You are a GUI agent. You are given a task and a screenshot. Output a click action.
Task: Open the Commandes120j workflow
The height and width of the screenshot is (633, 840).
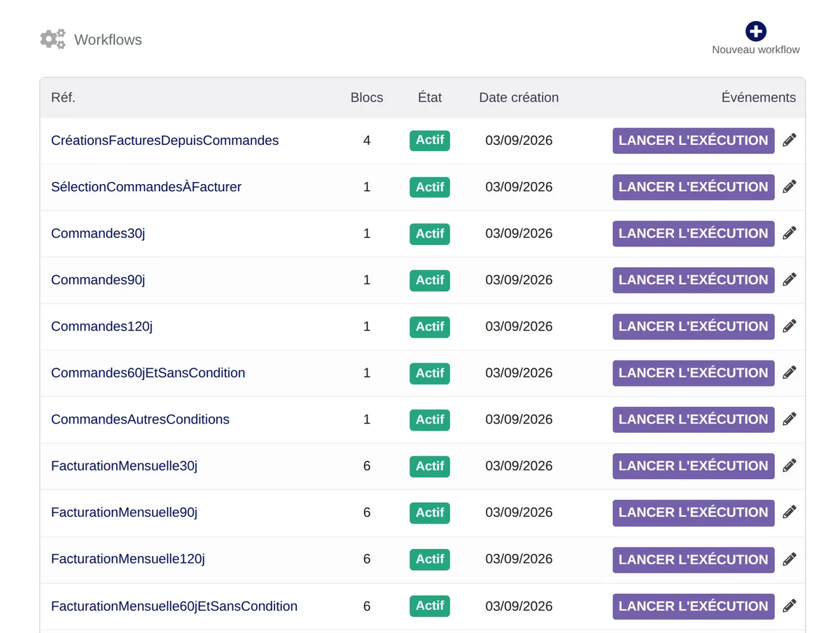point(101,326)
